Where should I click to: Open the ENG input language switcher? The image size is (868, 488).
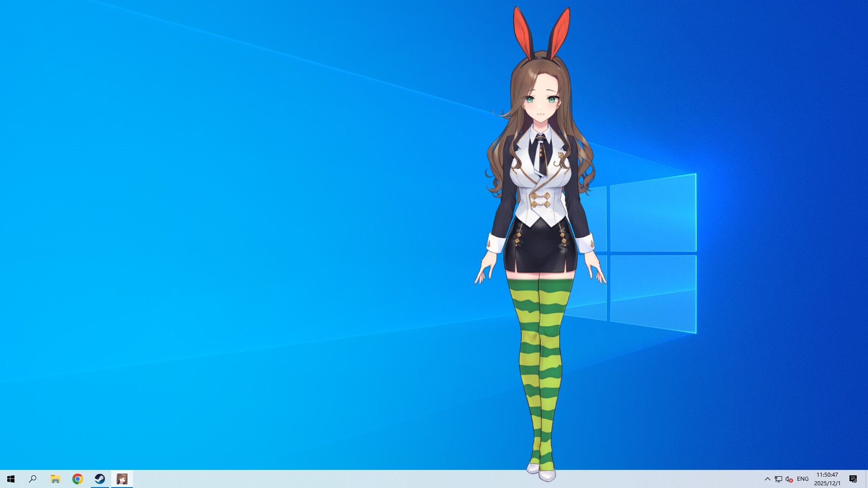[803, 479]
